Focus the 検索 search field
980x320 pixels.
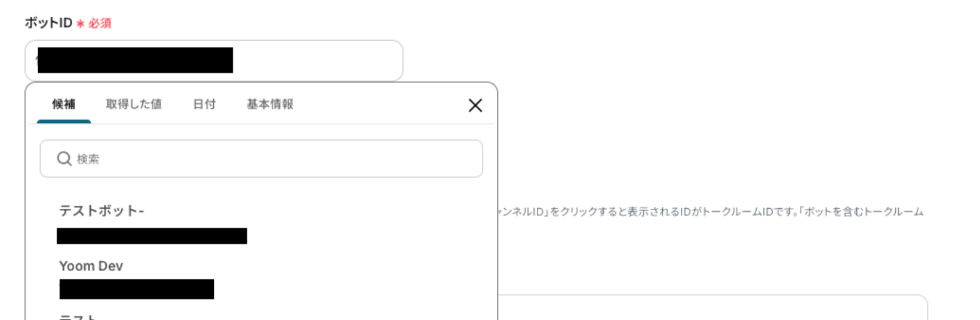click(x=261, y=159)
